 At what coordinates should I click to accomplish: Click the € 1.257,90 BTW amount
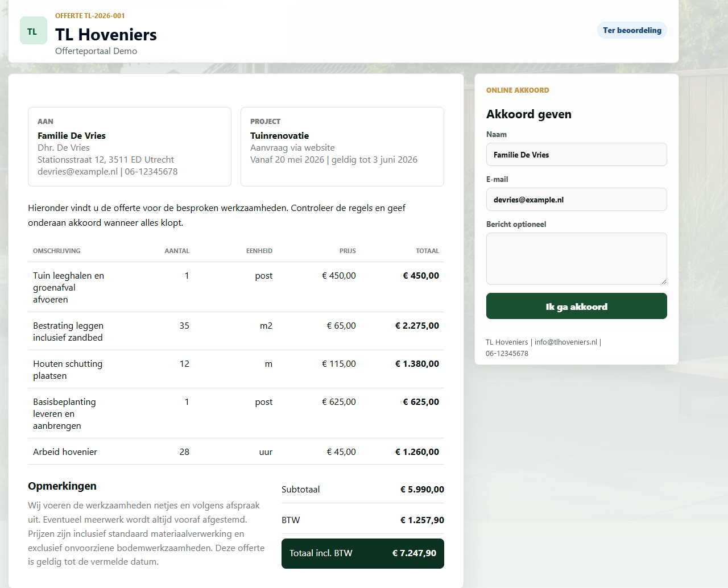point(422,520)
